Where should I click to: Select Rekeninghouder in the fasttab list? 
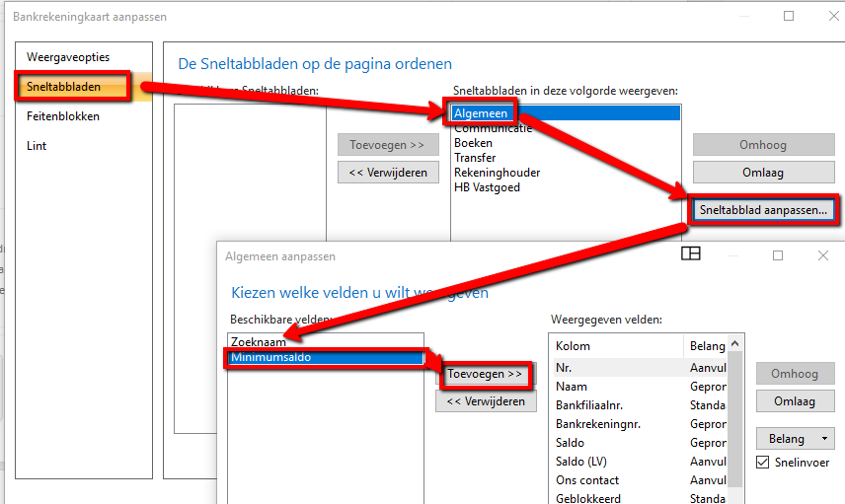pyautogui.click(x=497, y=173)
